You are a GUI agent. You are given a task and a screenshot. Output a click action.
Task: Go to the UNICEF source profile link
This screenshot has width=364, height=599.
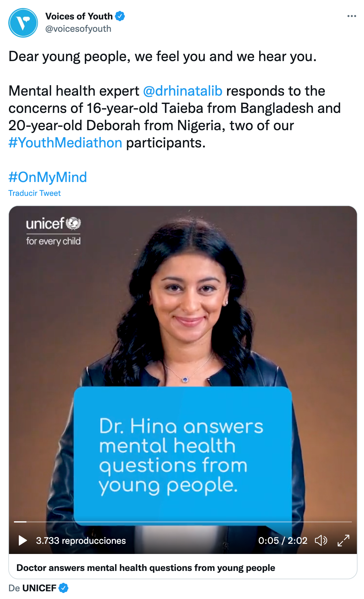coord(39,588)
